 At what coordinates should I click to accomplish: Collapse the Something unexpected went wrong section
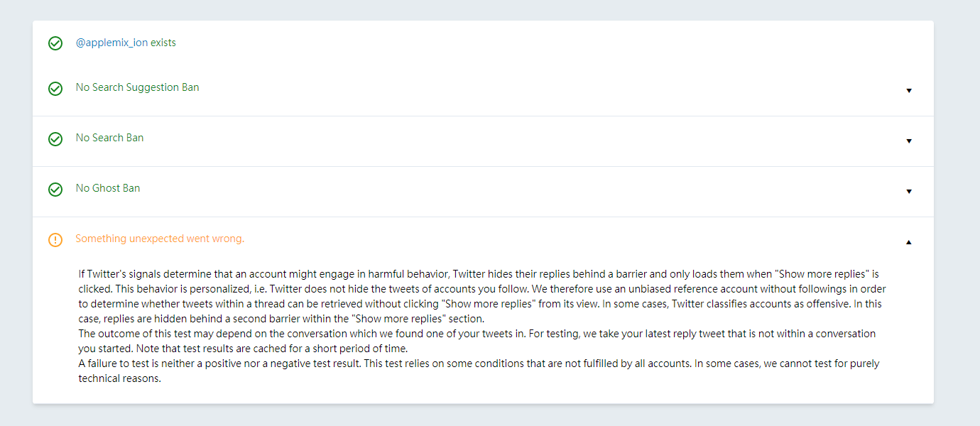pyautogui.click(x=909, y=242)
